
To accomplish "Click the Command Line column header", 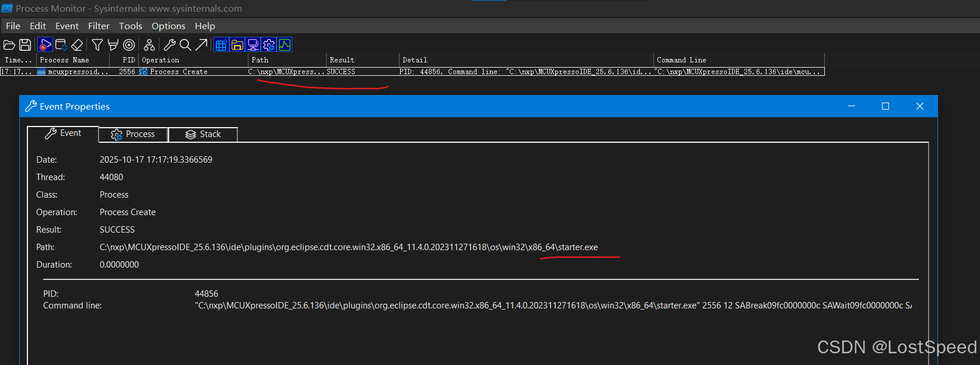I will [738, 60].
